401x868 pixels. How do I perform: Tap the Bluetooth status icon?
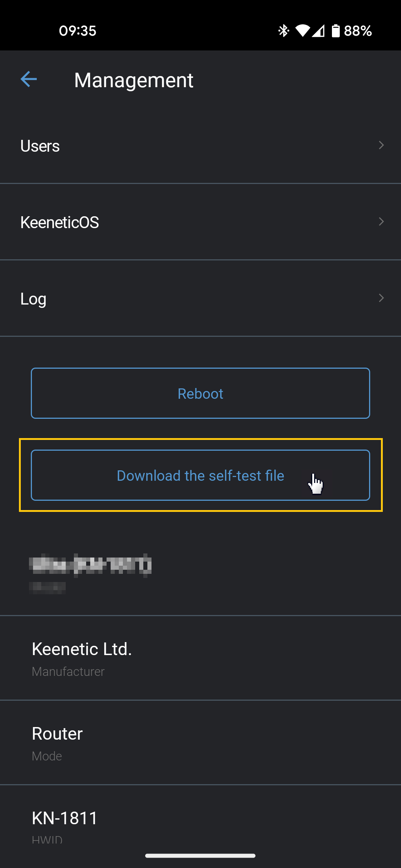(284, 31)
